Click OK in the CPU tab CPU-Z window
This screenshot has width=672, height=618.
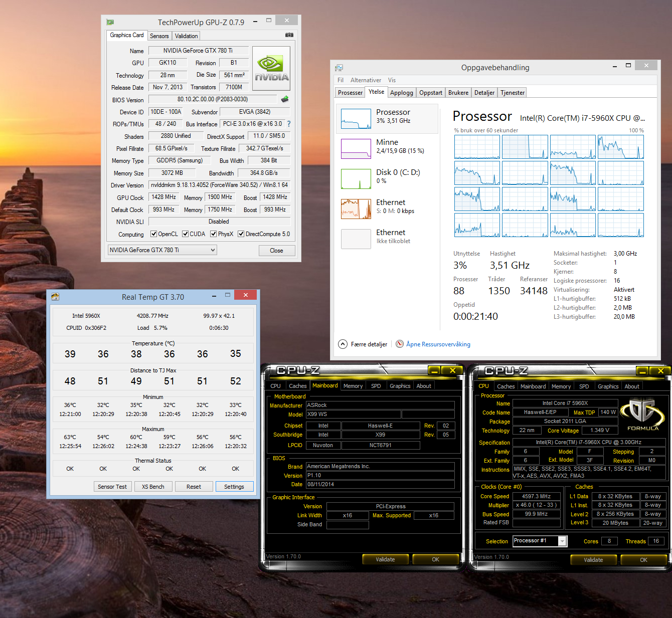coord(643,560)
